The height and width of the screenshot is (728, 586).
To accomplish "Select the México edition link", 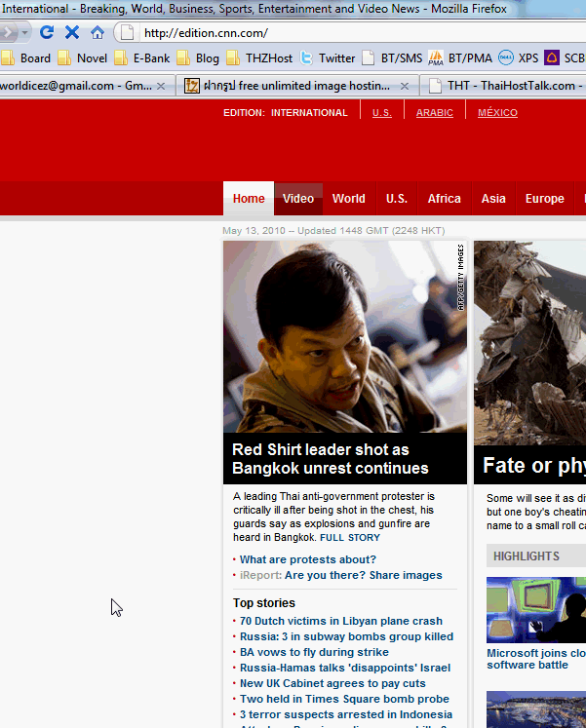I will click(497, 113).
